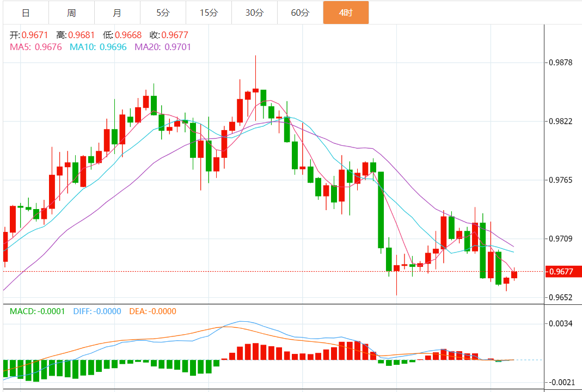Click the 0.9765 price axis label
The height and width of the screenshot is (392, 582).
[x=560, y=180]
